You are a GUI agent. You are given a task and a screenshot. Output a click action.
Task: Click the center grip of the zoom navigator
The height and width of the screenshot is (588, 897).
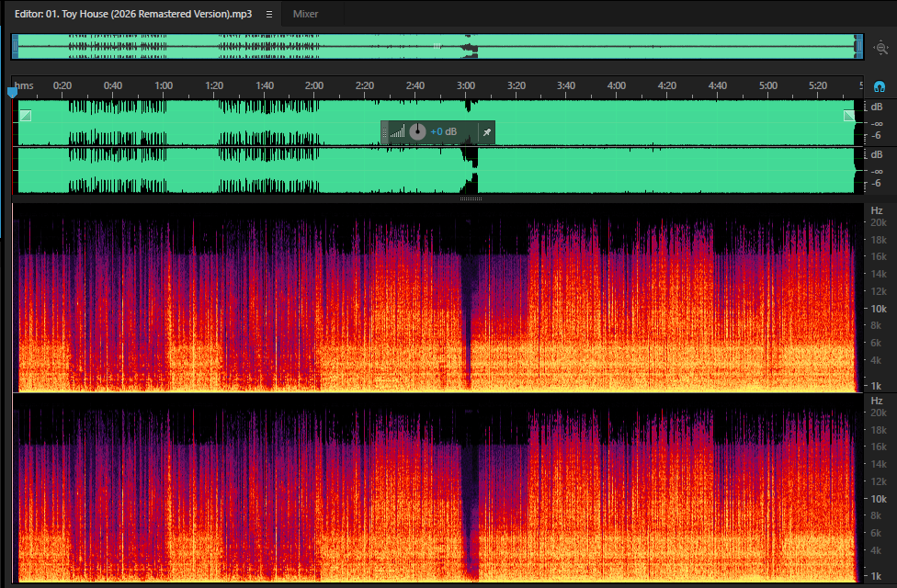point(437,46)
